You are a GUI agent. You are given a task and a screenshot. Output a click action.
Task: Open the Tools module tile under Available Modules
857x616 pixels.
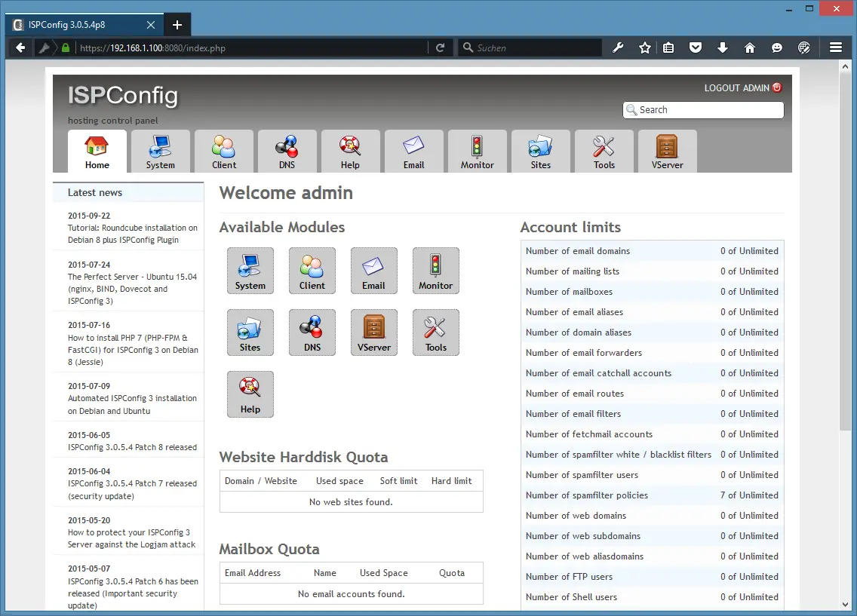point(435,333)
